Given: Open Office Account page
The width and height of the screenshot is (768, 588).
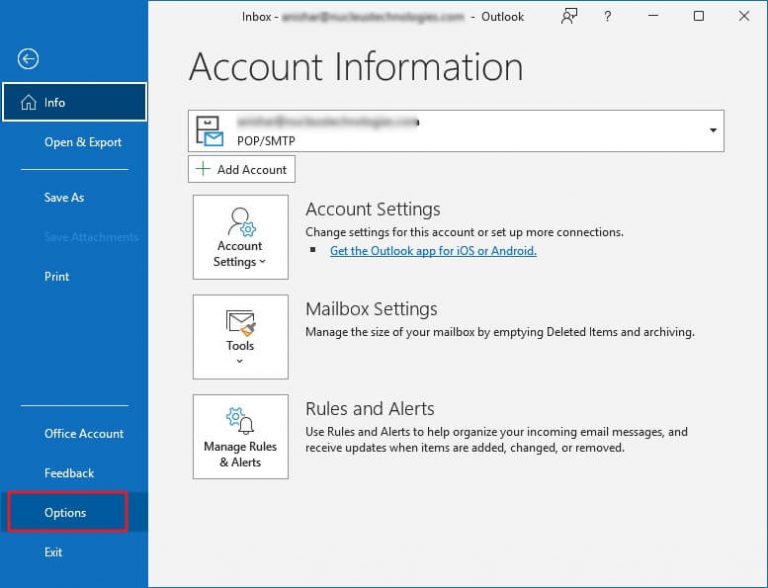Looking at the screenshot, I should pyautogui.click(x=84, y=434).
